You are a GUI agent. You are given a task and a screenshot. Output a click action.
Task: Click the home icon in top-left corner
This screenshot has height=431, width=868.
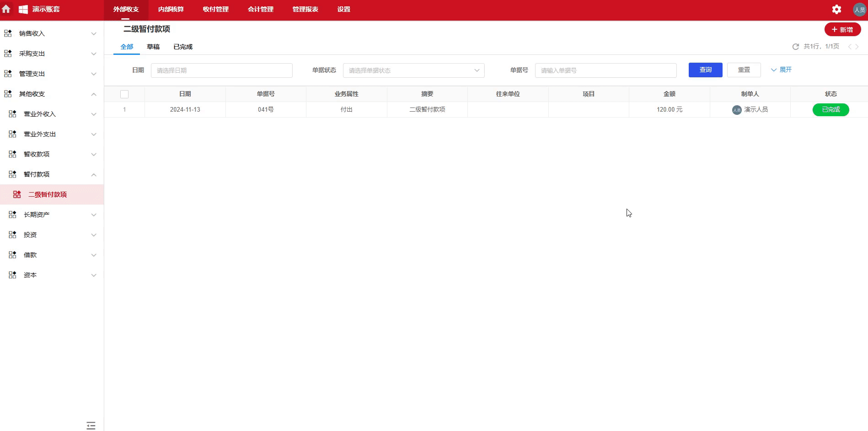pyautogui.click(x=6, y=9)
